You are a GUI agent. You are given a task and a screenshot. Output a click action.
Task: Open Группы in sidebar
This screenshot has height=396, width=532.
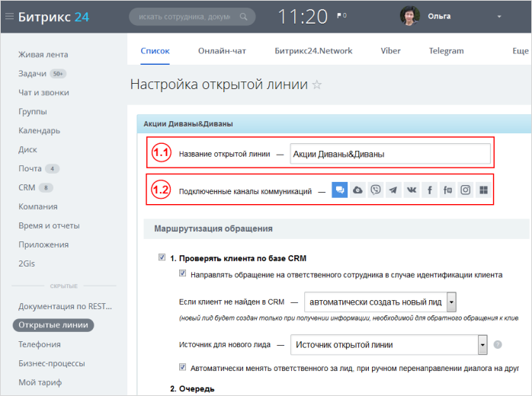click(33, 111)
